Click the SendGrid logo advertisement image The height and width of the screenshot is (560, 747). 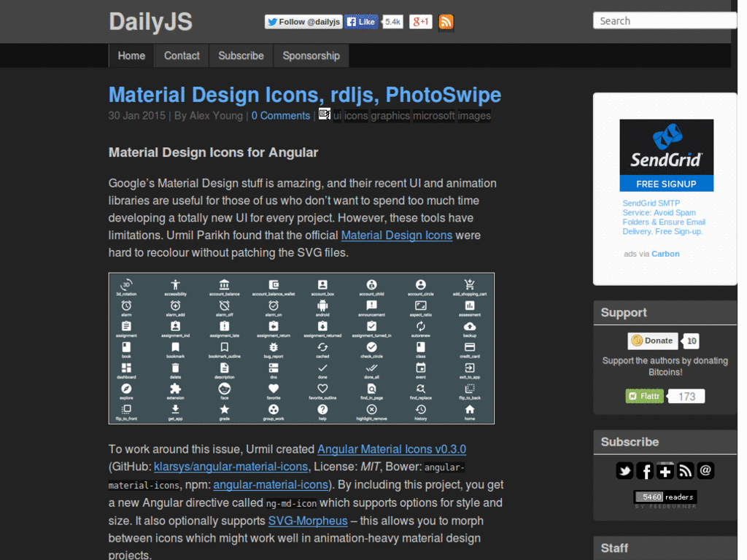[x=667, y=147]
